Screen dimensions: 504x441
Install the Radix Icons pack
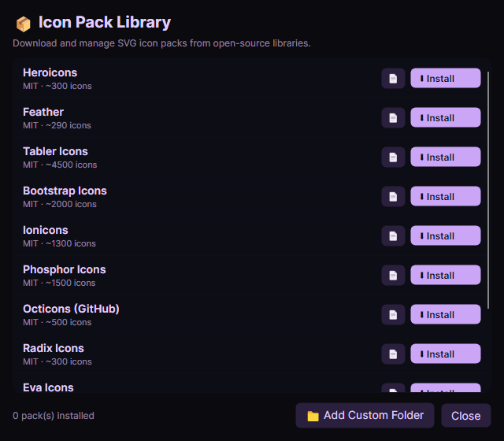point(446,354)
